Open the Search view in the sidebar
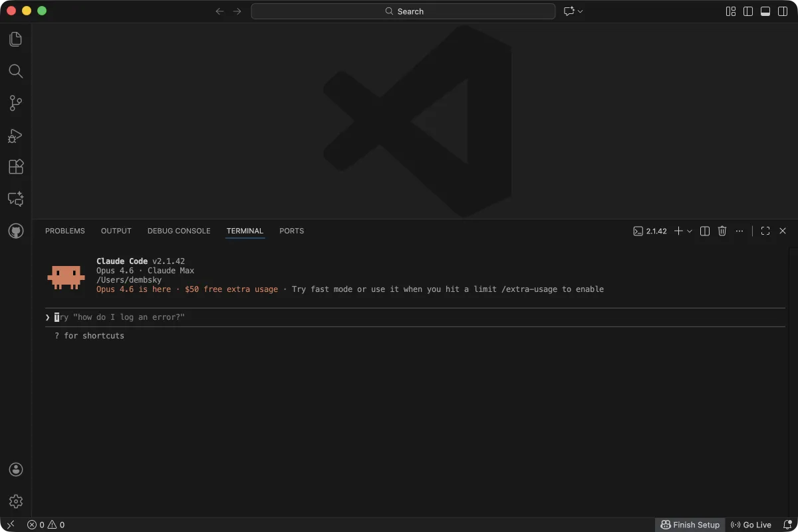 [15, 71]
